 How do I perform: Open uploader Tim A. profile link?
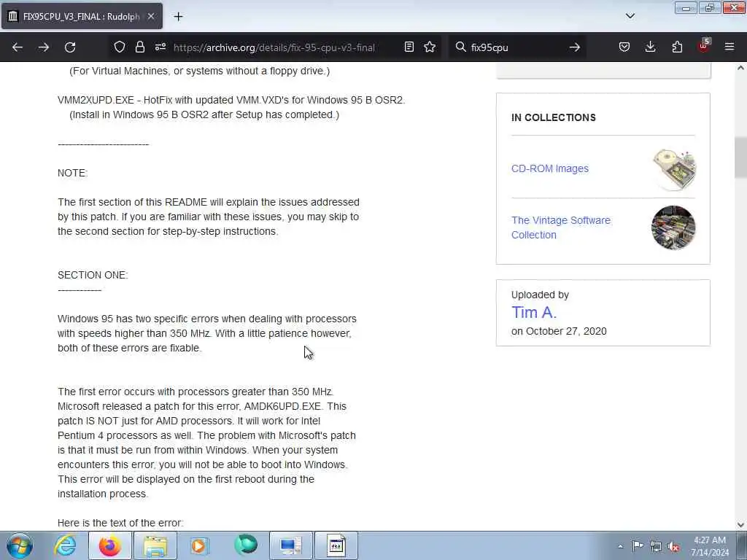click(534, 312)
